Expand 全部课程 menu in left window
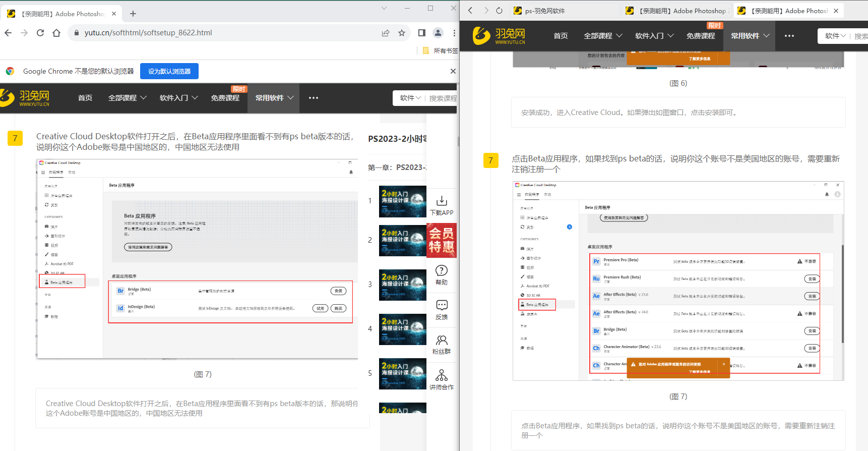Viewport: 868px width, 451px height. pyautogui.click(x=127, y=98)
